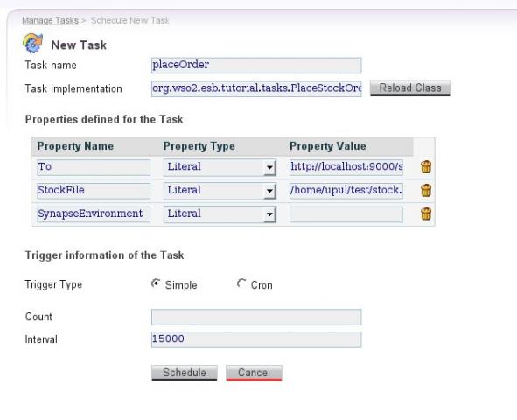Image resolution: width=517 pixels, height=420 pixels.
Task: Click the Interval label
Action: pyautogui.click(x=41, y=339)
